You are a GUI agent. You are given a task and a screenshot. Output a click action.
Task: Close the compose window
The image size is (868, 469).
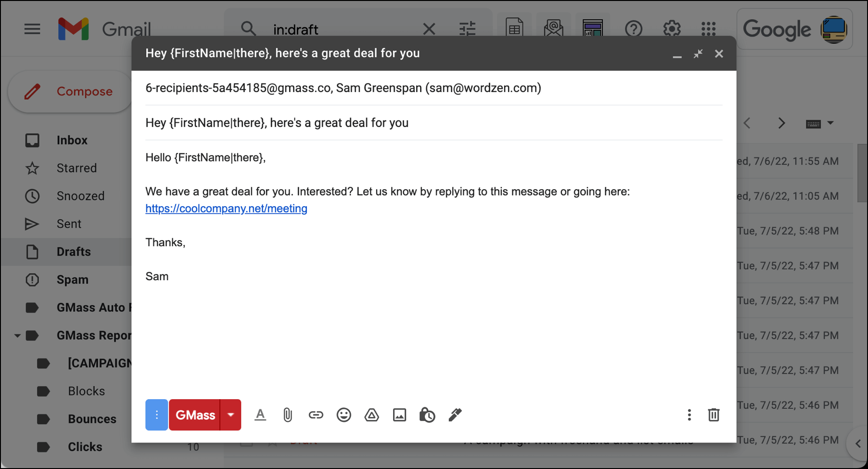point(719,54)
